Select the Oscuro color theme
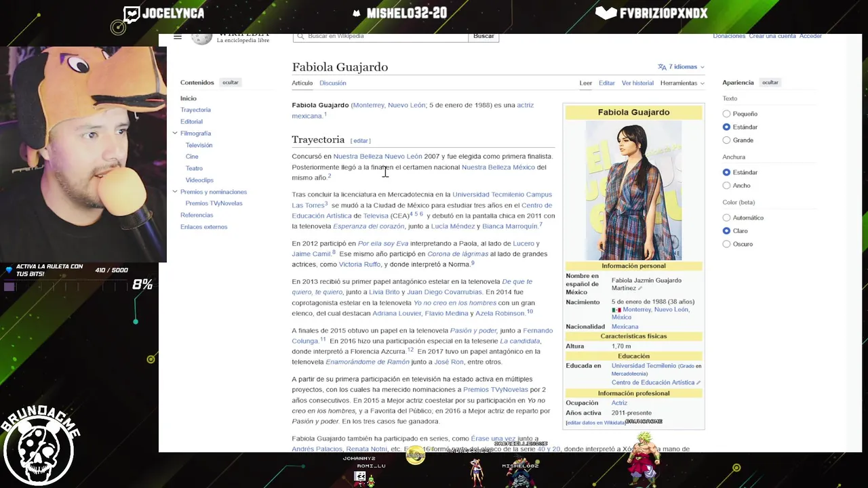868x488 pixels. 726,244
